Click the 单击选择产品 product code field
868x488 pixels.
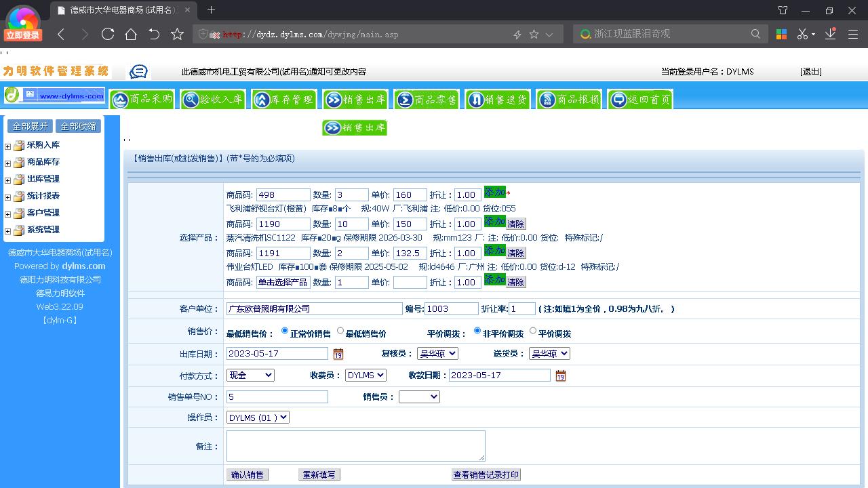click(x=283, y=282)
